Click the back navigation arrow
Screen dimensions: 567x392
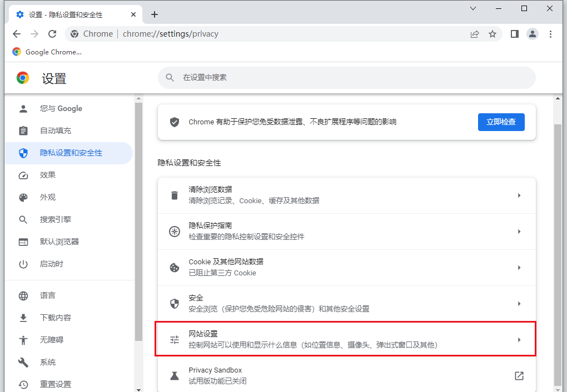pos(17,34)
